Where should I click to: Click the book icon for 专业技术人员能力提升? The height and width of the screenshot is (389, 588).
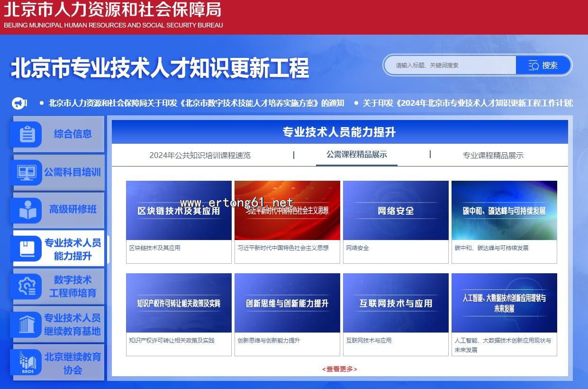[27, 249]
